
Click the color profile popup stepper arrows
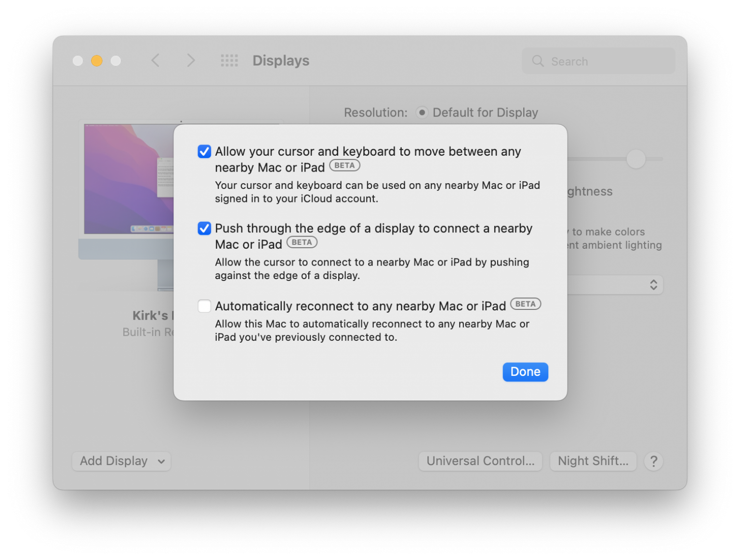pos(654,285)
